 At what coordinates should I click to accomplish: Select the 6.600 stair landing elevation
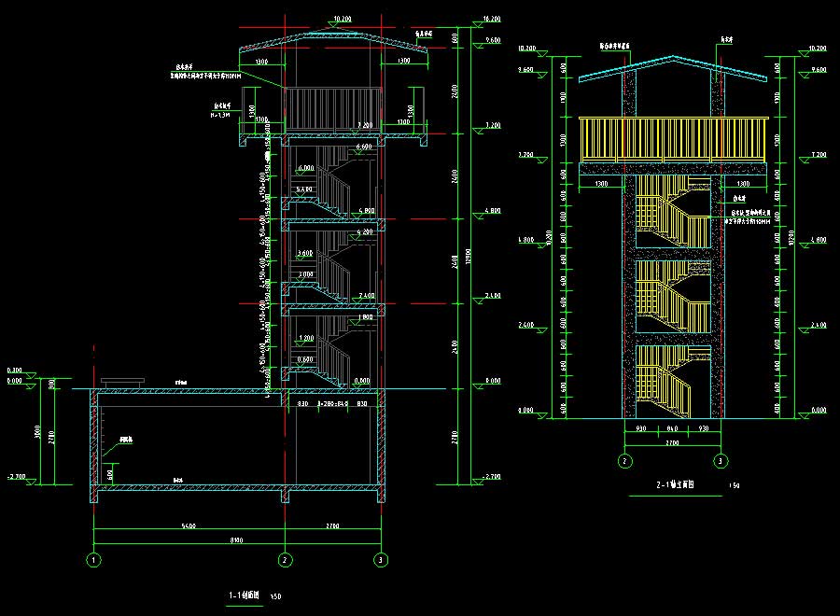point(364,147)
